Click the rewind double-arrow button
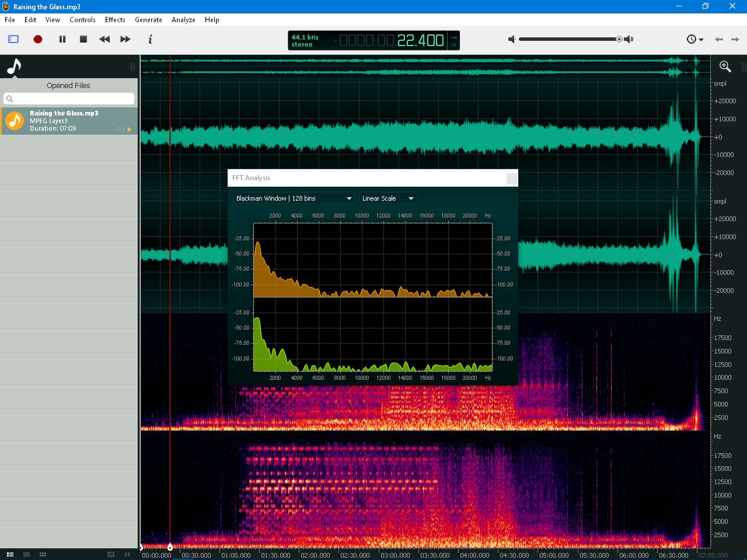The width and height of the screenshot is (747, 560). (104, 39)
